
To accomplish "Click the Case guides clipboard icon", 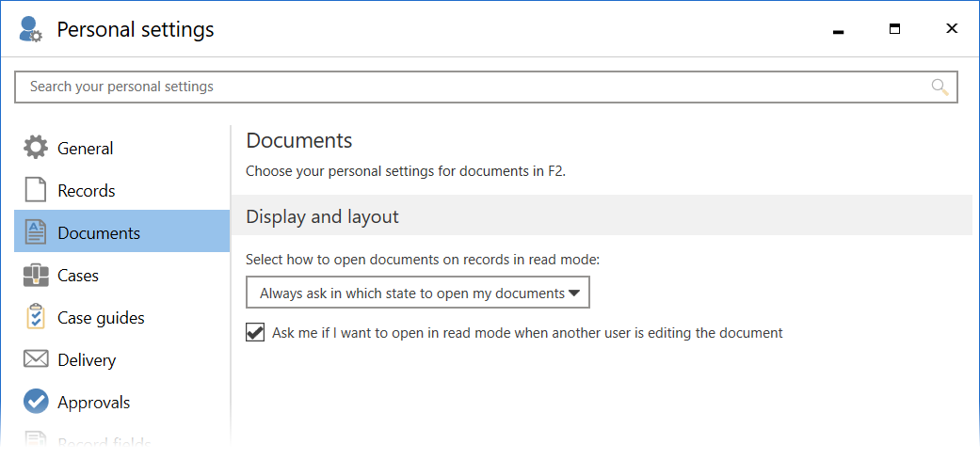I will (36, 316).
